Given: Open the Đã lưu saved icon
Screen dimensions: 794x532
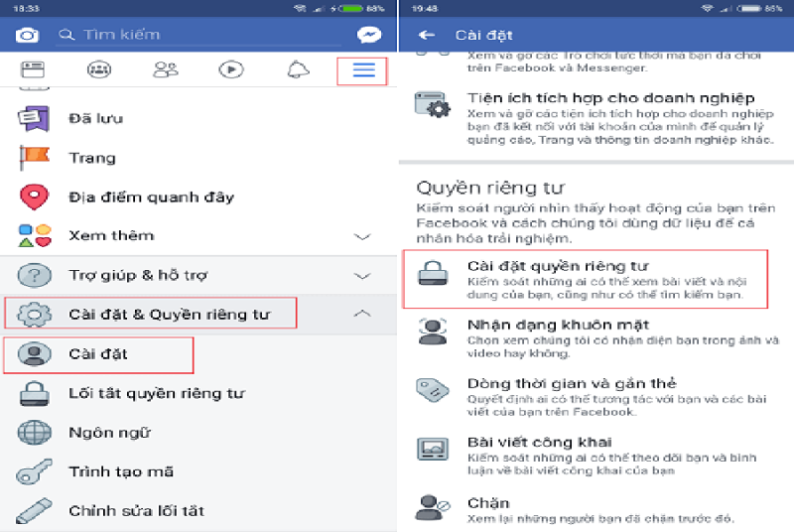Looking at the screenshot, I should tap(34, 118).
